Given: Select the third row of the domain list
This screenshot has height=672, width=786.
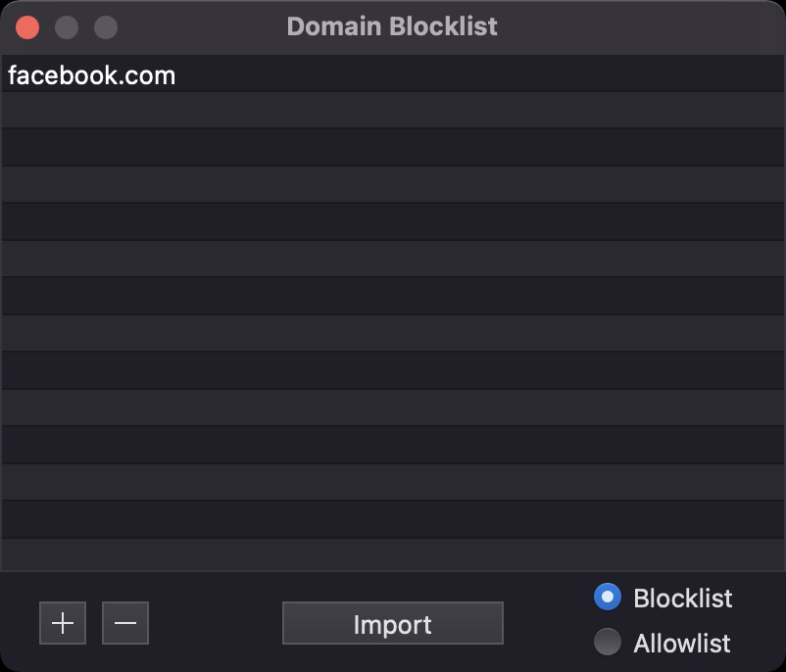Looking at the screenshot, I should click(x=392, y=147).
